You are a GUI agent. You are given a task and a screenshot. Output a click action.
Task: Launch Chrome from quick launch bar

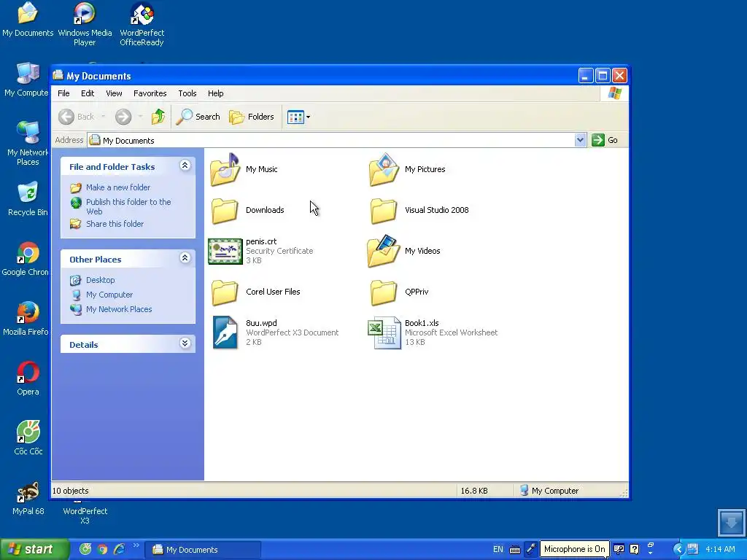(102, 550)
